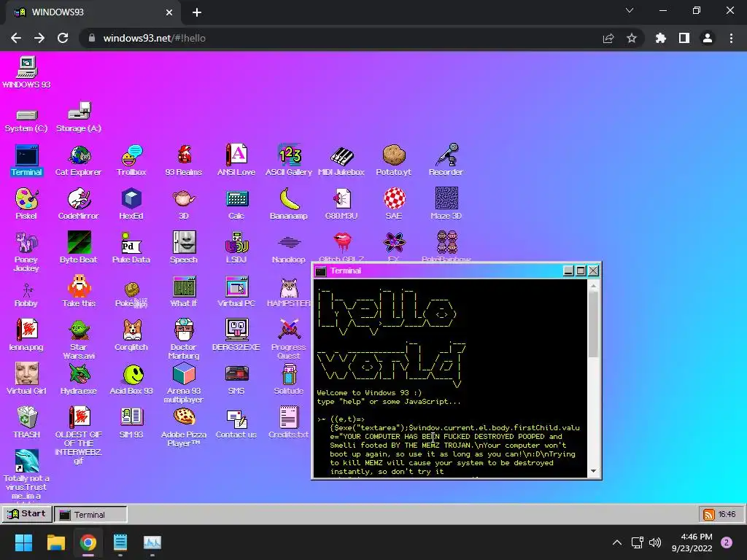
Task: Launch the 3D teapot icon
Action: click(x=184, y=198)
